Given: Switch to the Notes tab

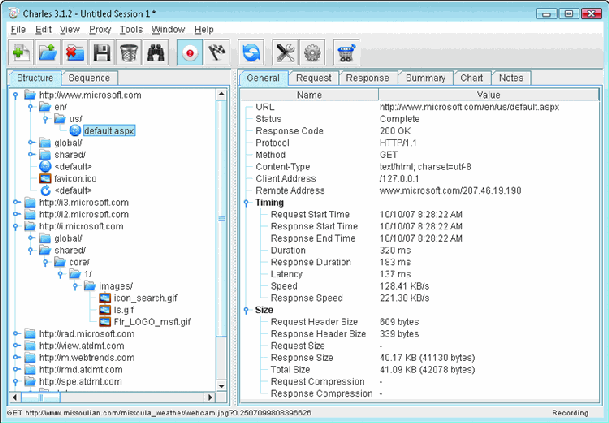Looking at the screenshot, I should click(511, 78).
